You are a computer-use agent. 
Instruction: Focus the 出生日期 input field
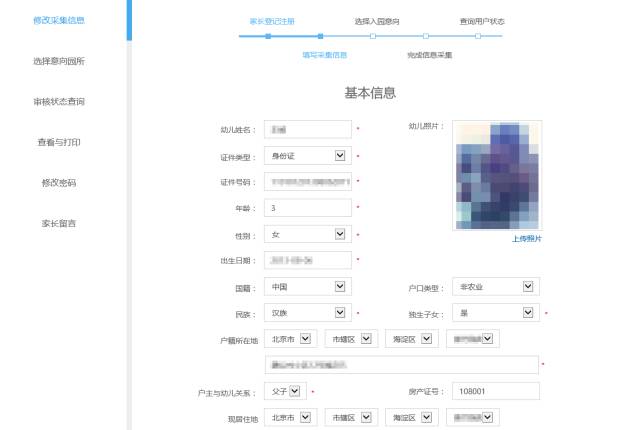tap(308, 260)
